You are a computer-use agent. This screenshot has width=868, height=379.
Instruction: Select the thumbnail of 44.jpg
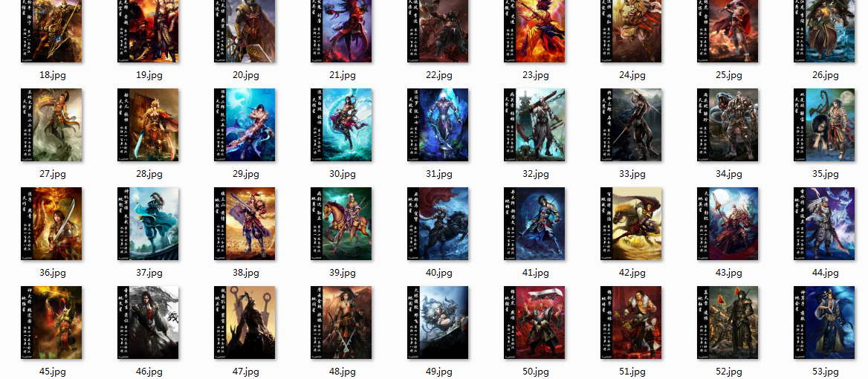pyautogui.click(x=824, y=224)
